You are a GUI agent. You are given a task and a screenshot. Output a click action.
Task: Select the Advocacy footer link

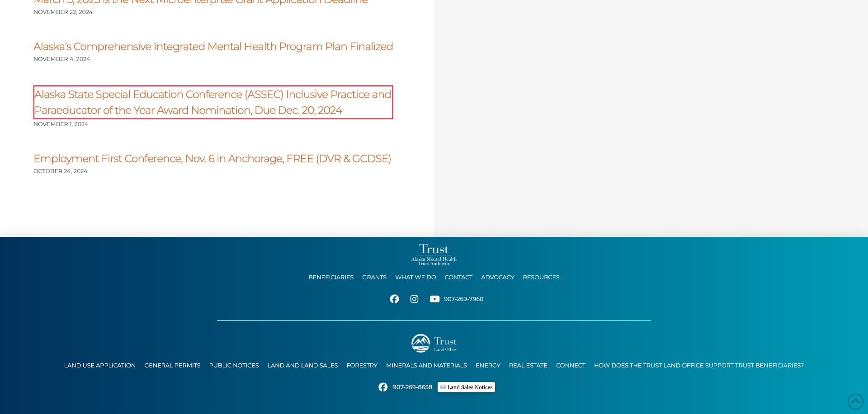coord(497,278)
